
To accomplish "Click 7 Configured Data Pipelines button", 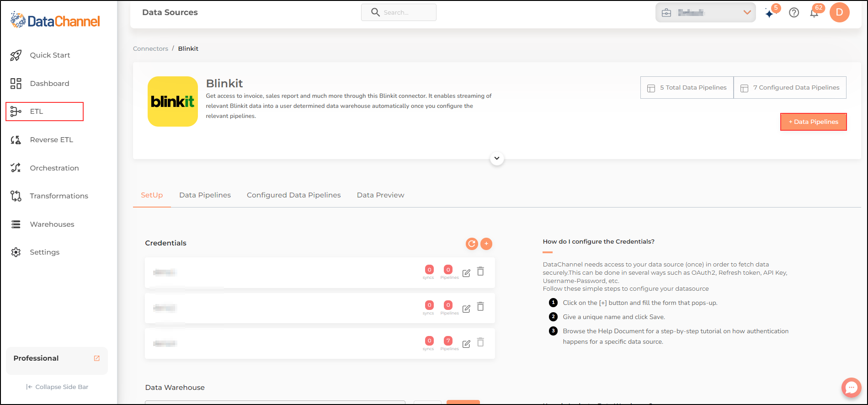I will [x=790, y=87].
